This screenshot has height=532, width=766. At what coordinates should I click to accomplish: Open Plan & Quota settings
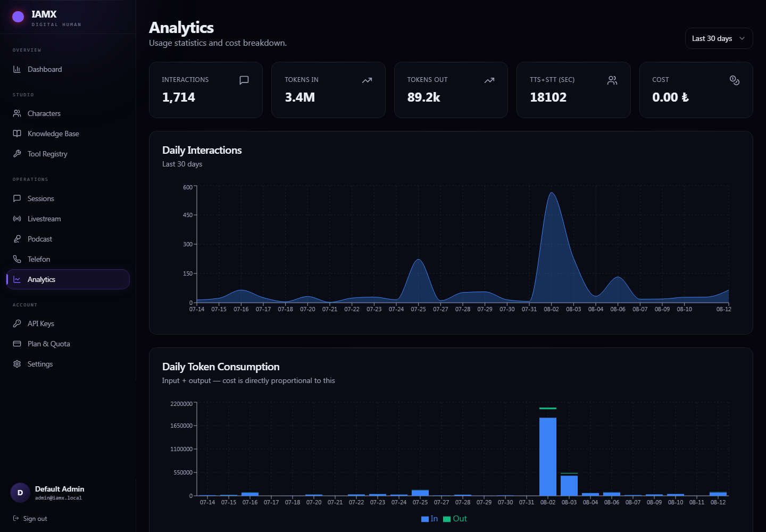coord(68,344)
